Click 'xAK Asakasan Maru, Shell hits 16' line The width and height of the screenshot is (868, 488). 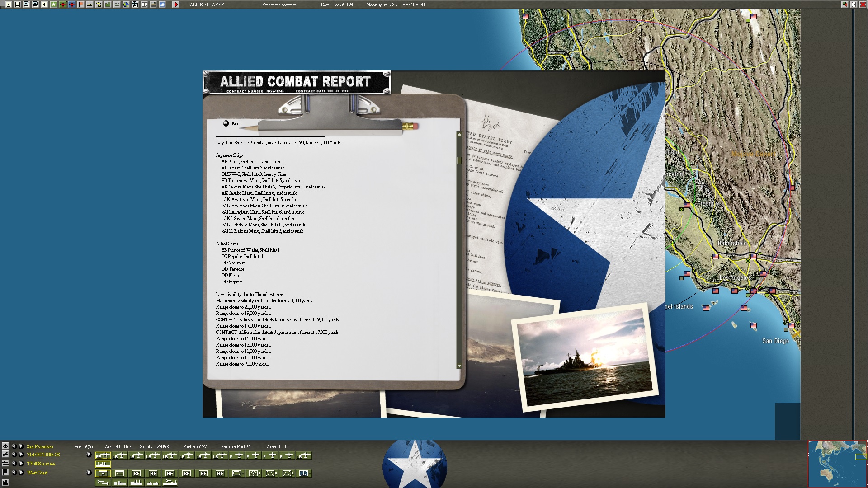point(264,206)
